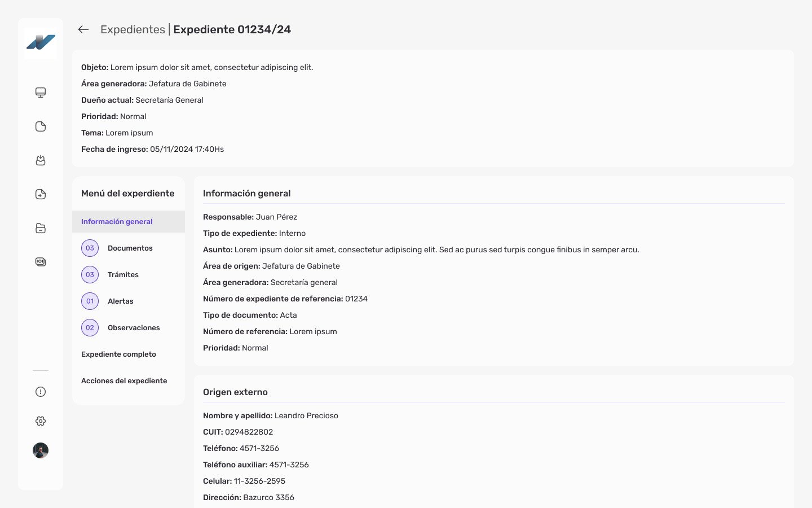The width and height of the screenshot is (812, 508).
Task: Click the stacked cards sidebar icon
Action: pos(41,262)
